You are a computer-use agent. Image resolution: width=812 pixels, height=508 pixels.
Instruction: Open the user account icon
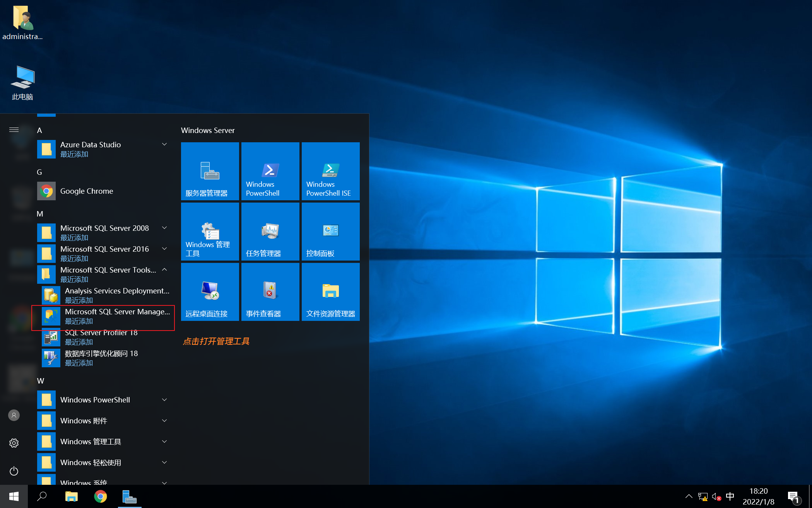pyautogui.click(x=14, y=415)
